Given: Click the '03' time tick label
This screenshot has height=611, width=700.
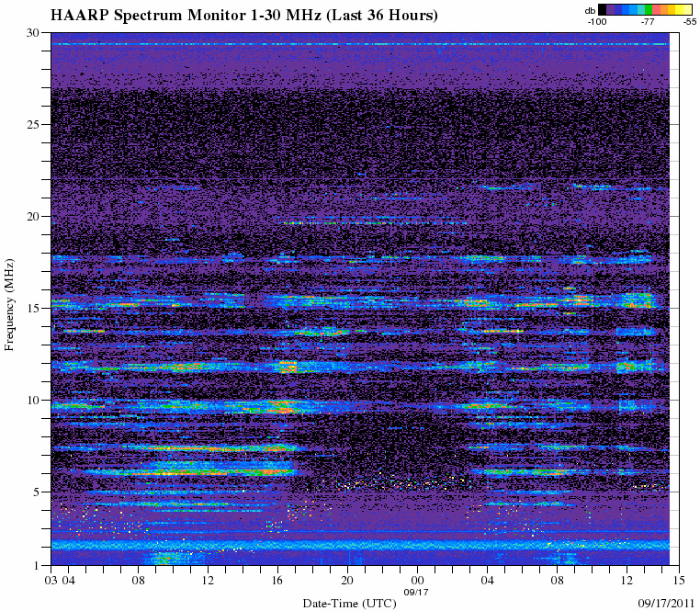Looking at the screenshot, I should (51, 580).
